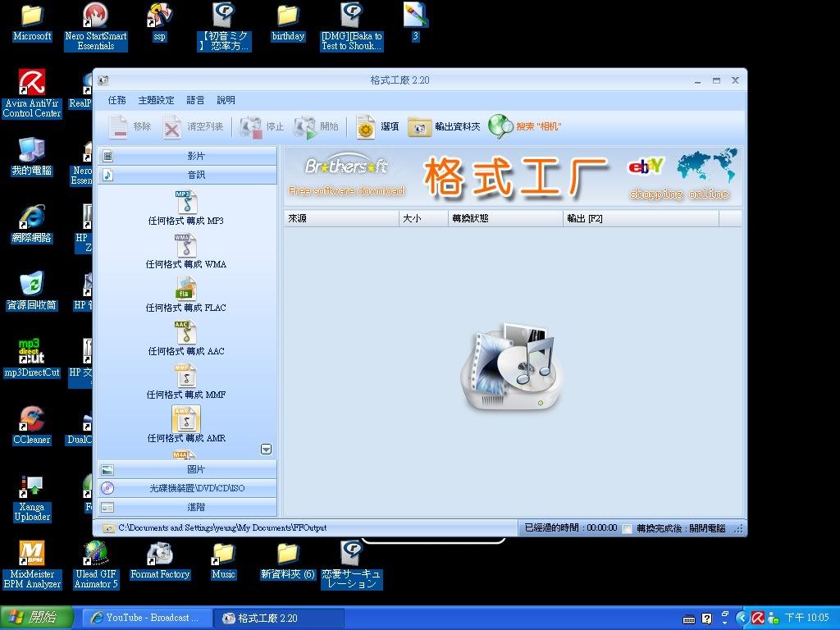Enable the 轉換完成後 : 關閉電腦 checkbox
840x630 pixels.
tap(628, 529)
